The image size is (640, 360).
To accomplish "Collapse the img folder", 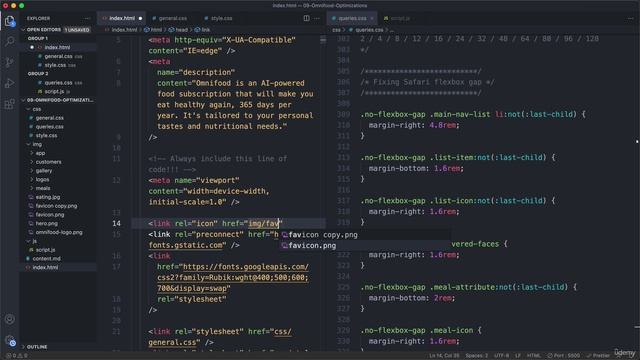I will [37, 144].
